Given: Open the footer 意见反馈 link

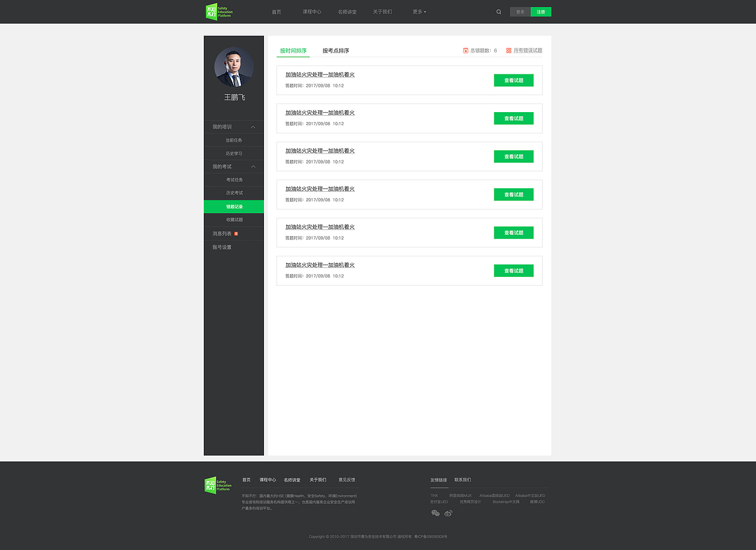Looking at the screenshot, I should click(x=347, y=480).
